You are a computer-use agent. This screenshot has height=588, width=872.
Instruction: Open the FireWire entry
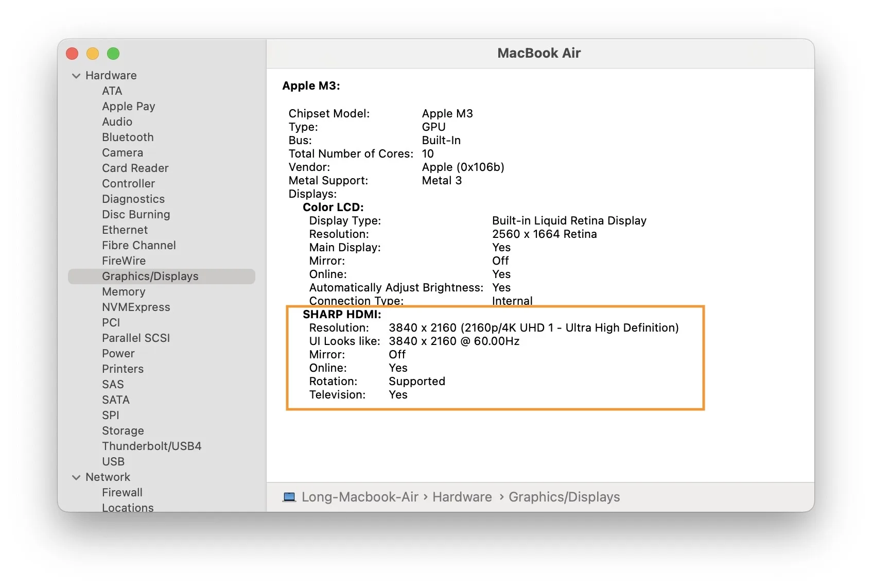tap(124, 261)
